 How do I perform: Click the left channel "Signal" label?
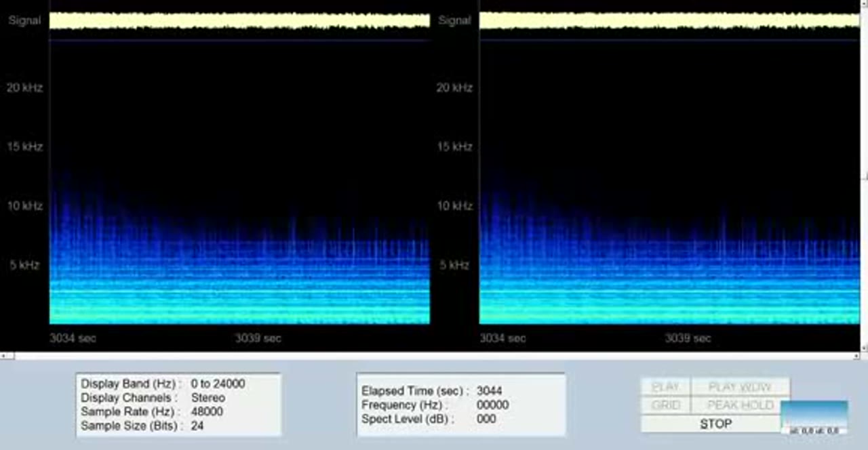click(24, 20)
